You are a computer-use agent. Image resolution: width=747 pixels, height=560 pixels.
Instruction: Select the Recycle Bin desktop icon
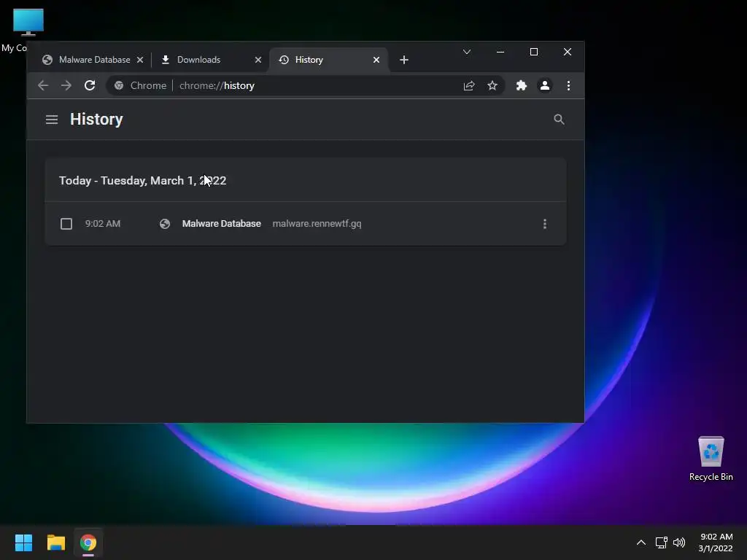pos(711,458)
